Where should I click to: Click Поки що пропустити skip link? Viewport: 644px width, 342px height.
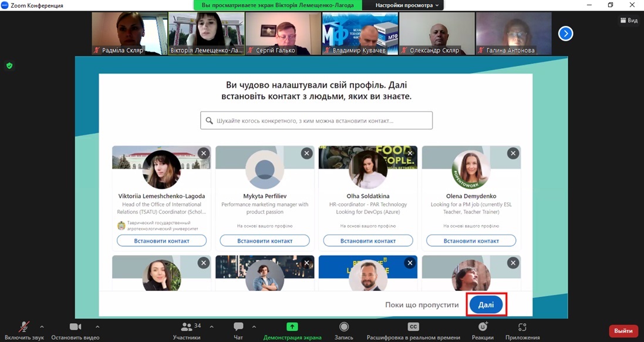422,305
